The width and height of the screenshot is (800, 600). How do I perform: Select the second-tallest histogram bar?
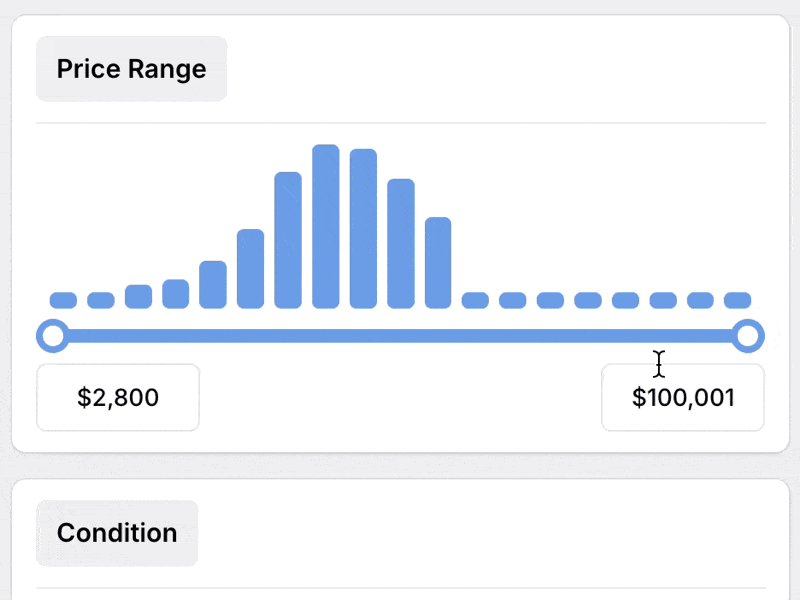point(363,229)
